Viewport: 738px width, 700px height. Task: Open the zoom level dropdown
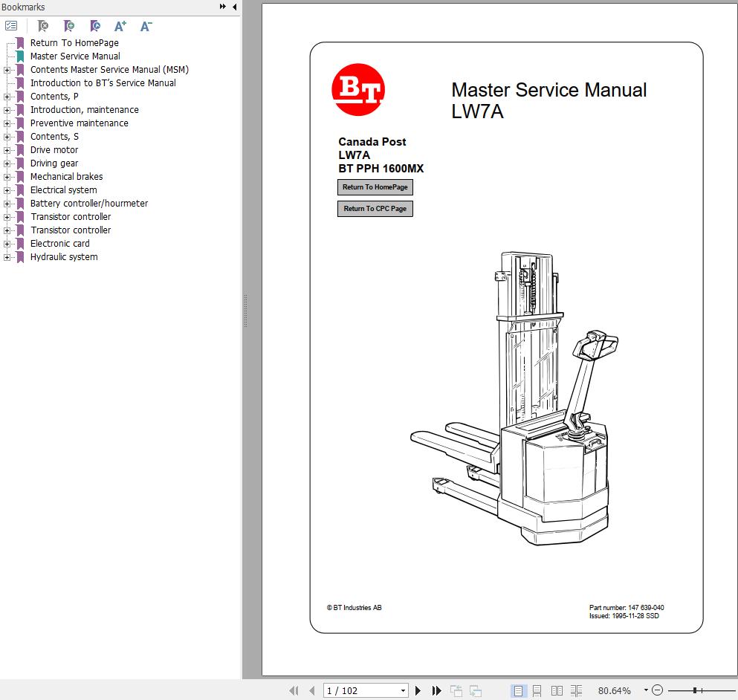646,690
